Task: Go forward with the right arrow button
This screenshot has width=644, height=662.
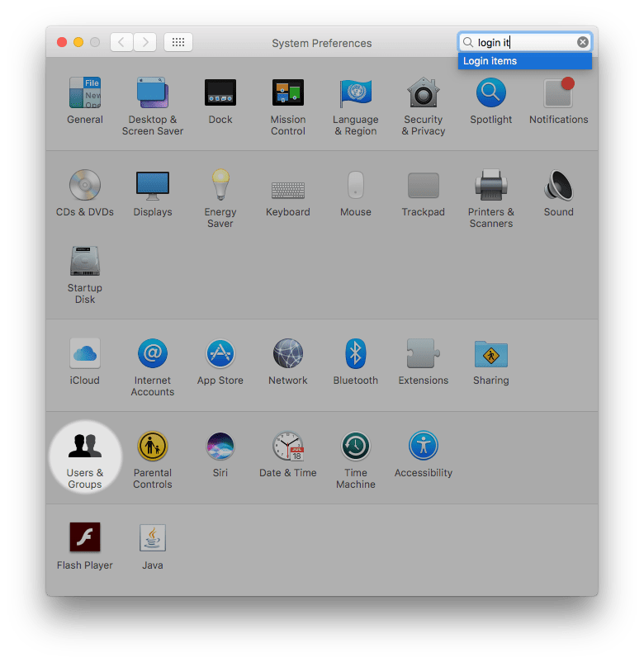Action: 145,42
